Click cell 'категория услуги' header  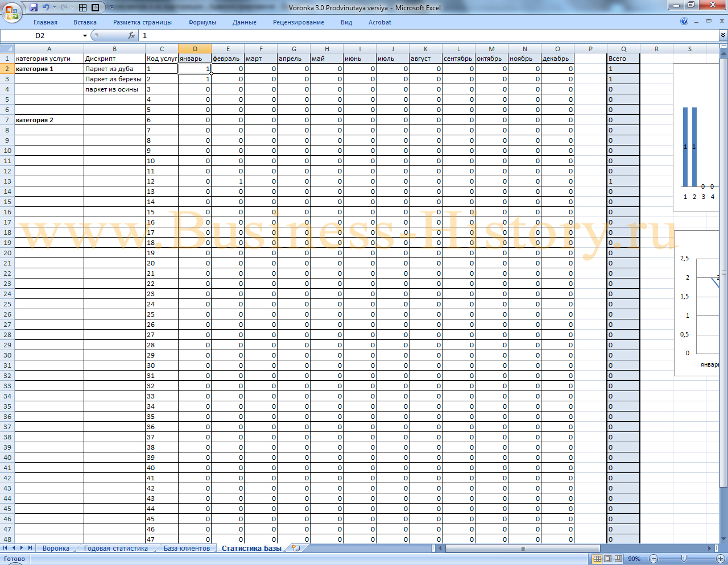[x=49, y=59]
